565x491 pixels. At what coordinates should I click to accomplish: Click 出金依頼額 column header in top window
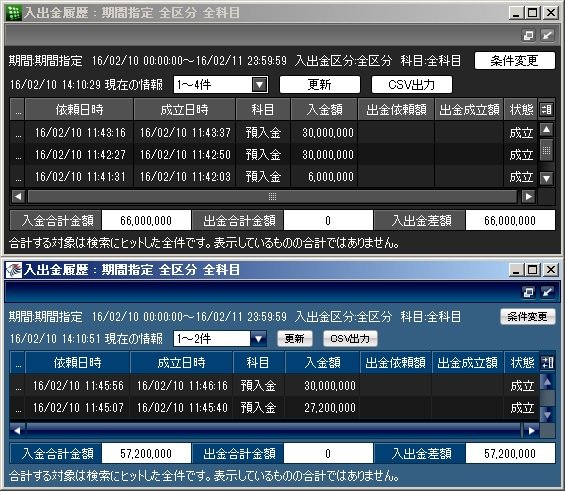pyautogui.click(x=396, y=110)
